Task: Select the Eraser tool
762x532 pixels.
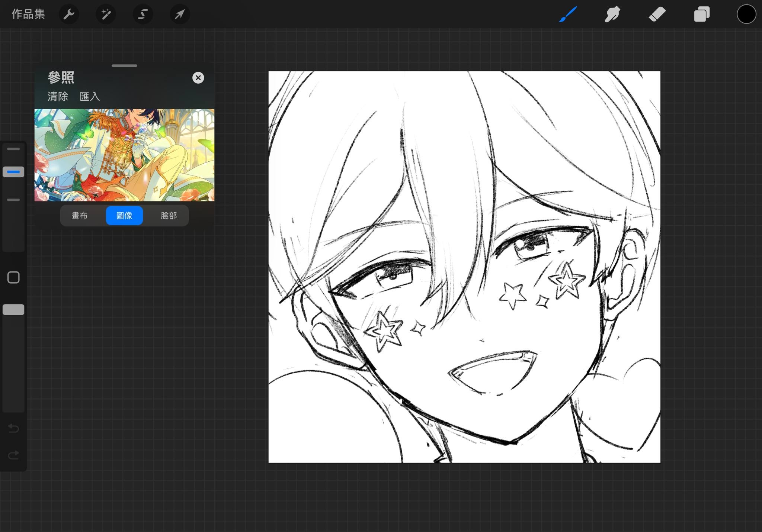Action: 657,14
